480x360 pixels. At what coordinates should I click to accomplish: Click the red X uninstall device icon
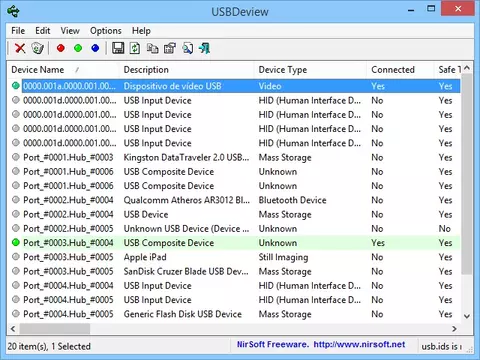[20, 48]
